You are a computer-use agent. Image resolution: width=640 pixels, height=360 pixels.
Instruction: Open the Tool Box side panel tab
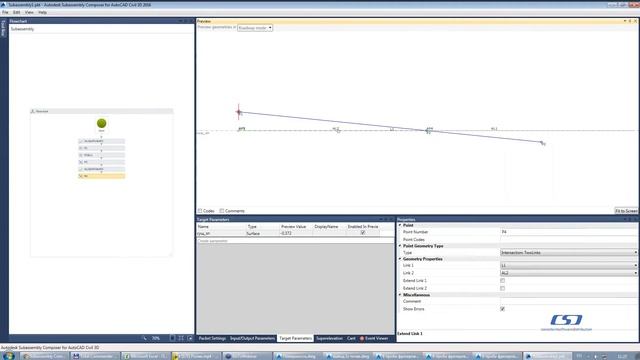tap(3, 28)
